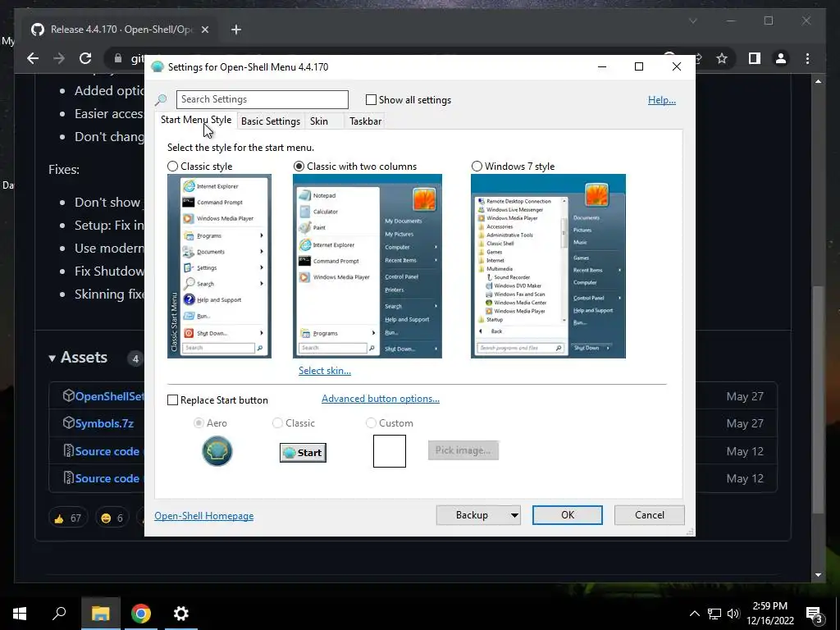Open the Help... link
The height and width of the screenshot is (630, 840).
click(662, 100)
